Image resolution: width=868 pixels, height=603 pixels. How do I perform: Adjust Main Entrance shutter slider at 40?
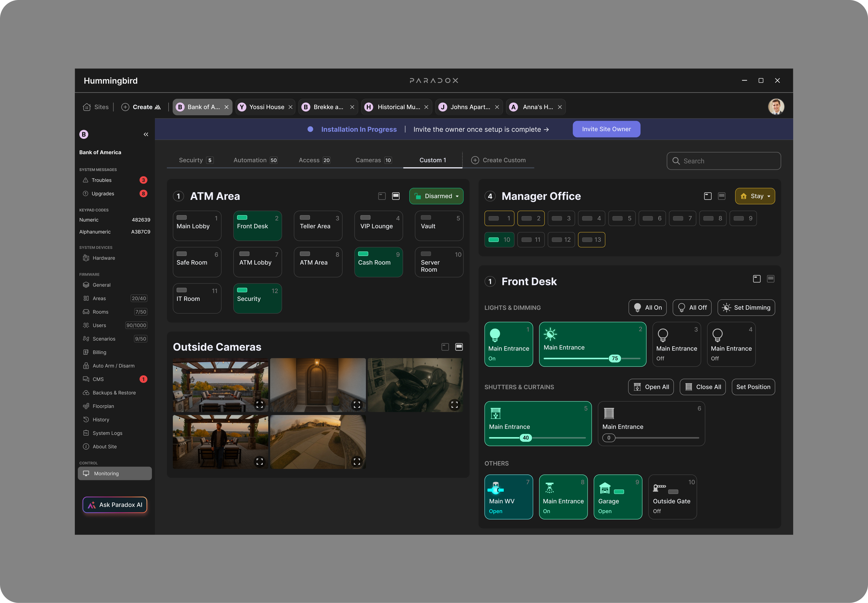tap(525, 438)
